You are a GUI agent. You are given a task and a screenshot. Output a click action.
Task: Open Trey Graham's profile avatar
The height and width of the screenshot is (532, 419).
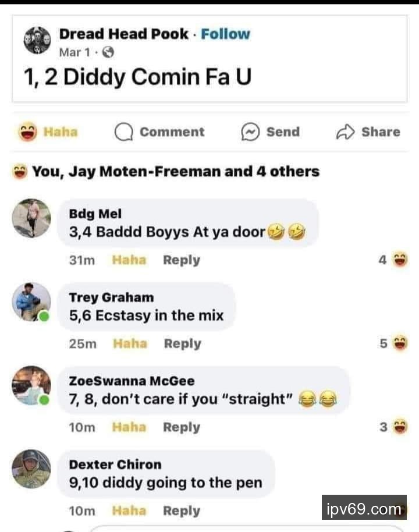pos(31,302)
